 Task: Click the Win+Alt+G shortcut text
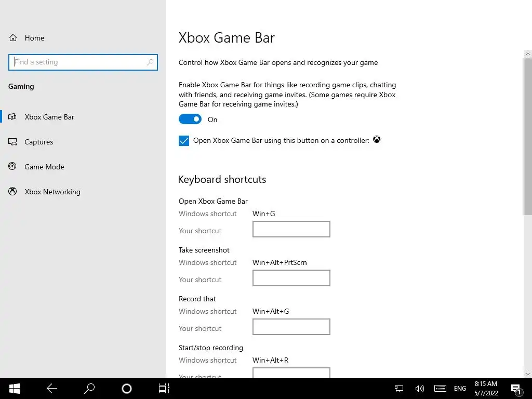270,312
